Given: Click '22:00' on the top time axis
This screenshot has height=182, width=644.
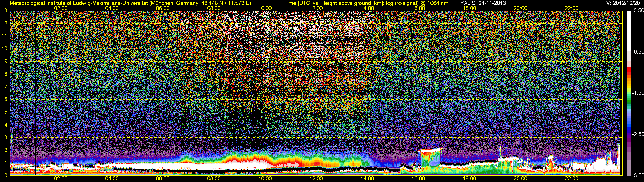Looking at the screenshot, I should pyautogui.click(x=571, y=8).
